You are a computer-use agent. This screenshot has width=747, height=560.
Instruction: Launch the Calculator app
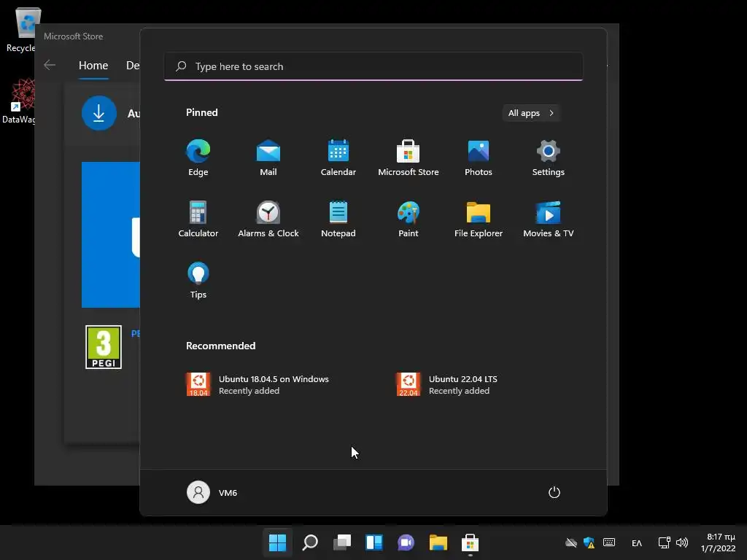(x=198, y=219)
